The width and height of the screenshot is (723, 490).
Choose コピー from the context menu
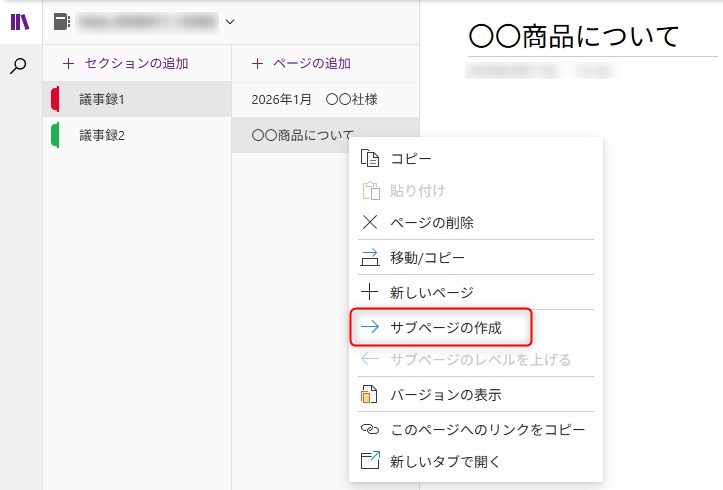(x=410, y=158)
